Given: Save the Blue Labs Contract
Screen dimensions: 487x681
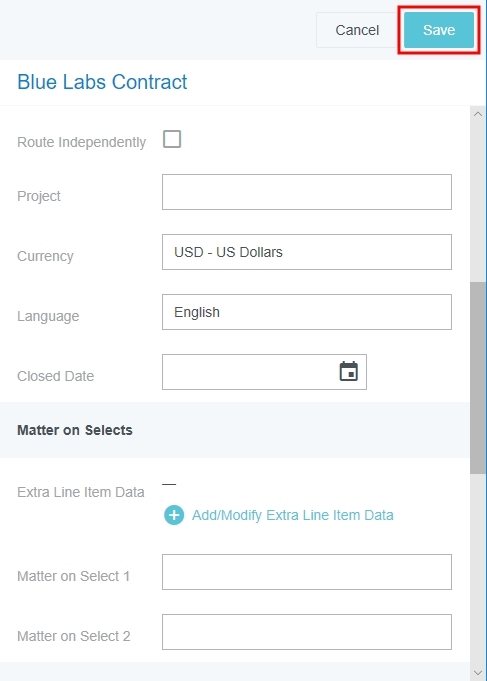Looking at the screenshot, I should 439,30.
